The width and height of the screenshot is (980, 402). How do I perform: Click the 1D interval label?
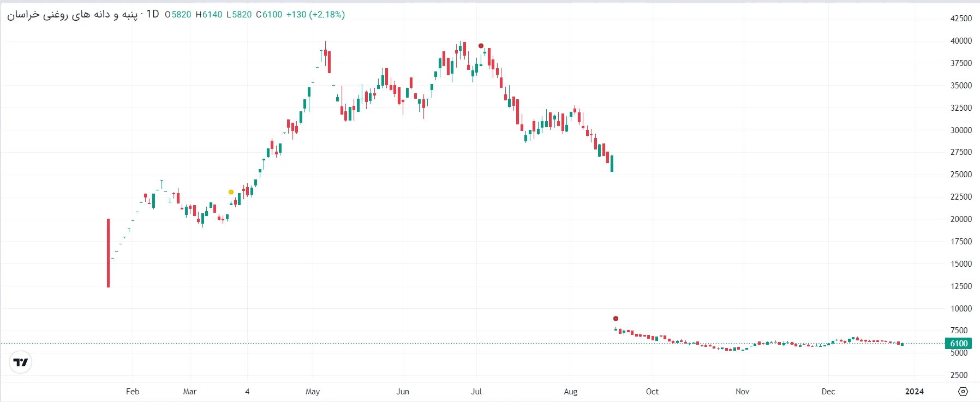pos(152,14)
